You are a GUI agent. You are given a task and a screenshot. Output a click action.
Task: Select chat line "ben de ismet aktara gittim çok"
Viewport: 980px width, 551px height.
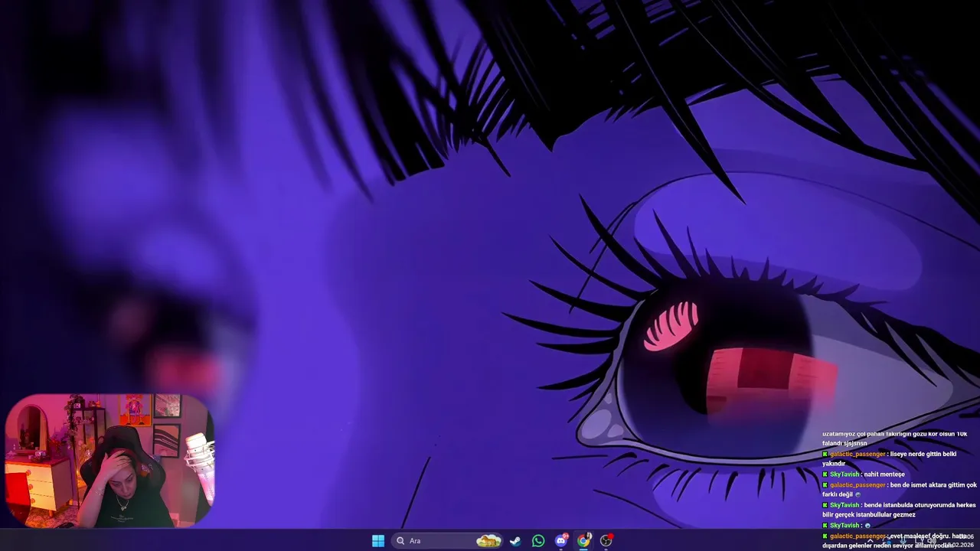click(x=933, y=484)
